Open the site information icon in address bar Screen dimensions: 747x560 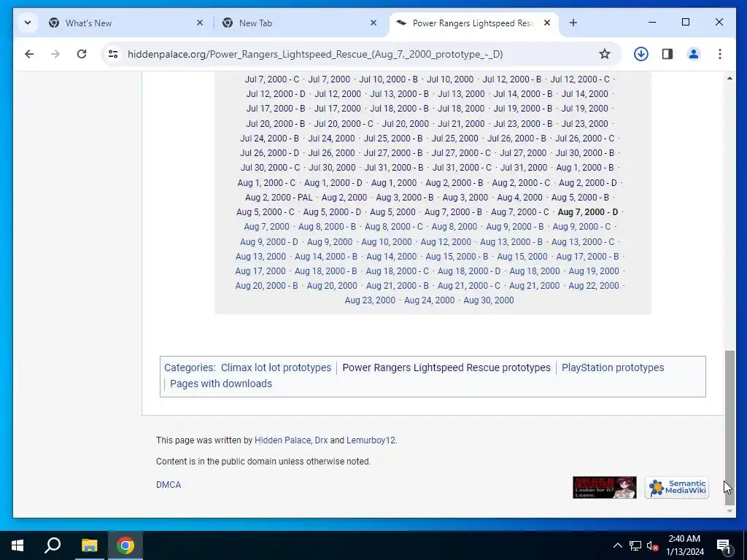click(x=113, y=54)
